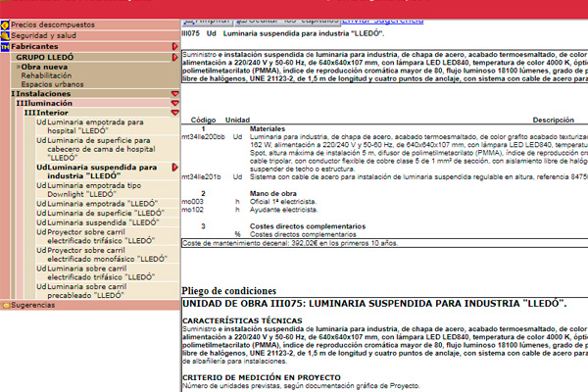
Task: Click material code mt34lle201b
Action: pos(201,176)
